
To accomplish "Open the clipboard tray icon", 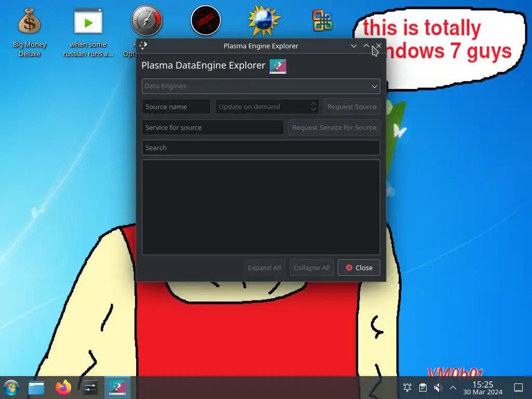I will pyautogui.click(x=423, y=388).
